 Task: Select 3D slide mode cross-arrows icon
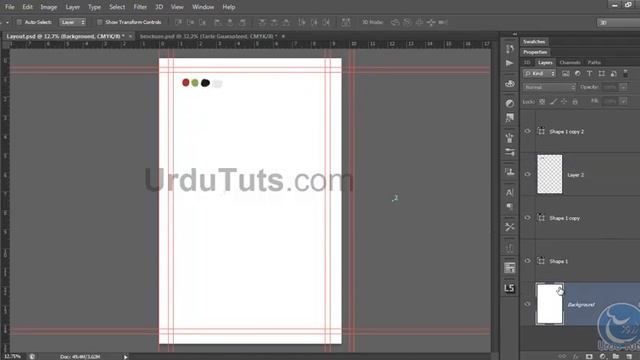click(431, 22)
